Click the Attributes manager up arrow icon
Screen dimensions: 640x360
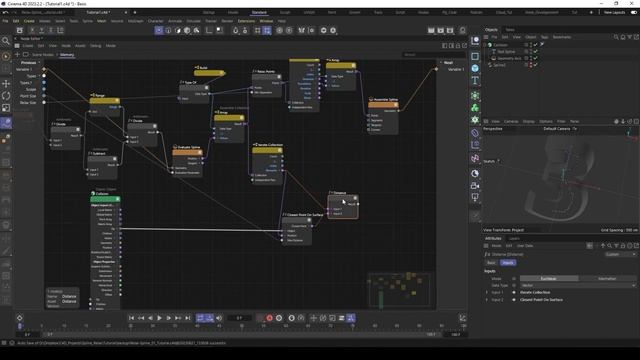(x=603, y=246)
